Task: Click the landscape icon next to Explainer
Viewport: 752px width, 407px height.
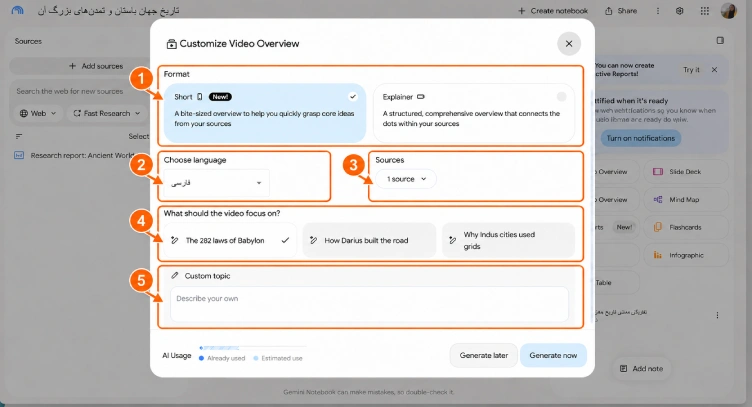Action: (421, 97)
